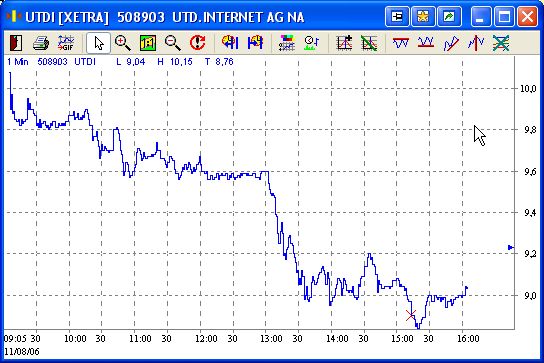The height and width of the screenshot is (363, 544).
Task: Select the vertical line marker tool
Action: coord(476,43)
